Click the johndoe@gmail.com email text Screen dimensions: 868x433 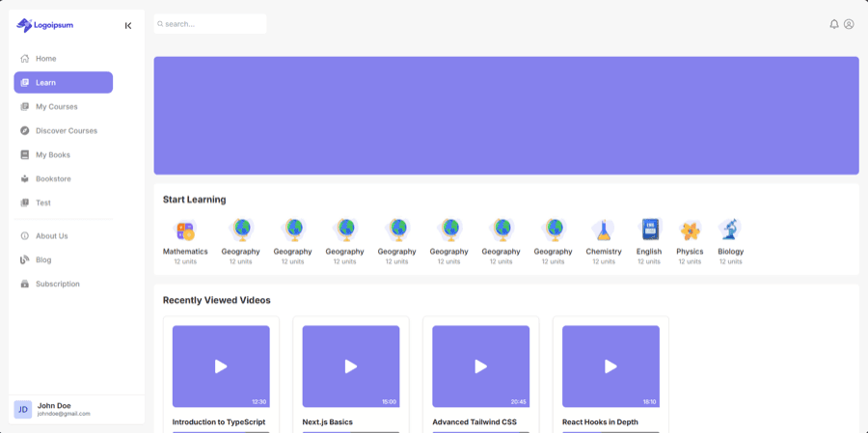coord(64,414)
